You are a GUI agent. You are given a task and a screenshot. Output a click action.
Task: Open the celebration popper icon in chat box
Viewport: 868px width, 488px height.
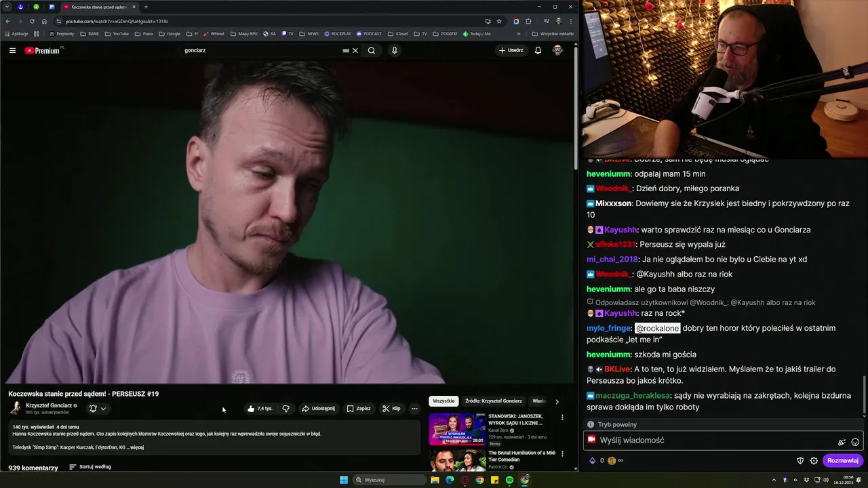click(x=842, y=442)
